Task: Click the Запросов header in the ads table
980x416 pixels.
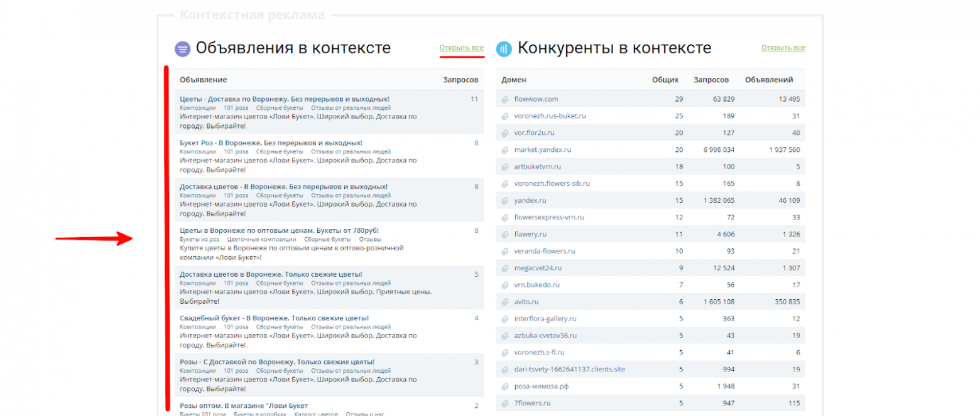Action: [460, 80]
